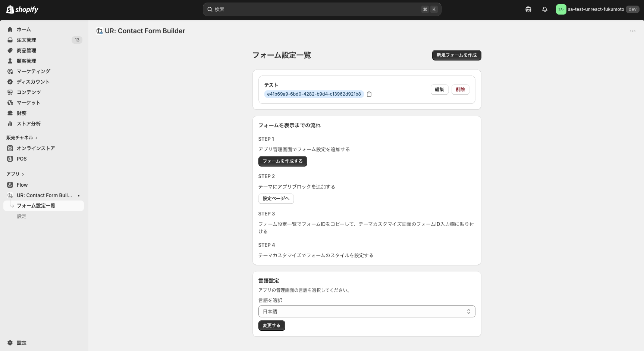Click the マーケティング target icon

point(10,71)
